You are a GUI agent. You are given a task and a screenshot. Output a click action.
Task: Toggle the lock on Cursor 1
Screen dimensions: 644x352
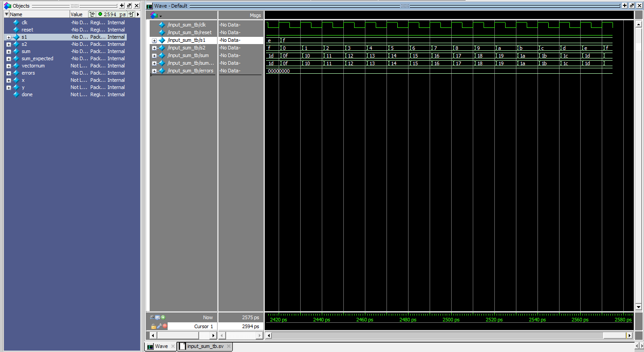(x=154, y=326)
